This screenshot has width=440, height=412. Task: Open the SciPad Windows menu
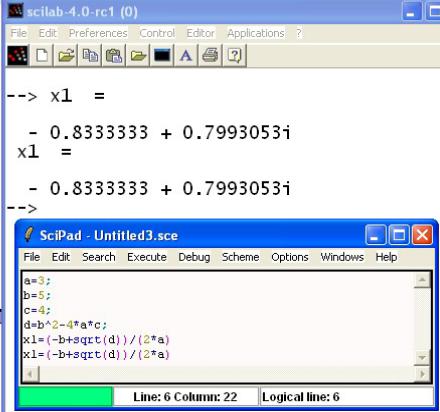click(342, 257)
